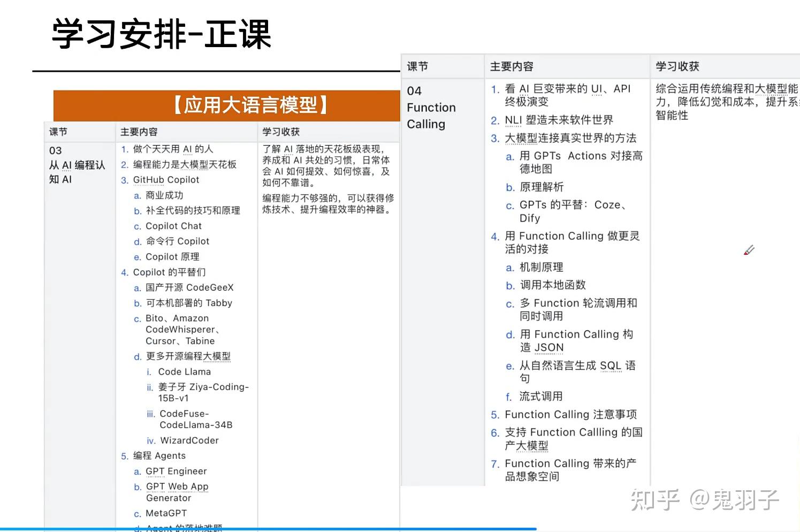
Task: Select the WizardCoder sub-item
Action: point(188,440)
